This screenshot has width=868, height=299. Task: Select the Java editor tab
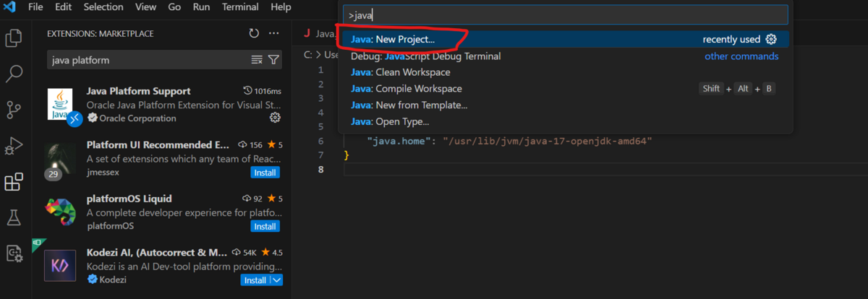(x=320, y=33)
